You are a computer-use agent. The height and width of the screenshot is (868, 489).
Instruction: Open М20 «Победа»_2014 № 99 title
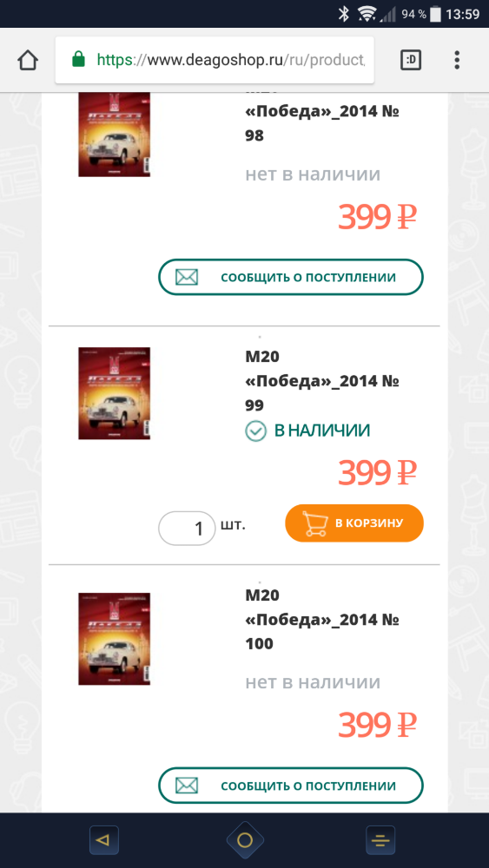[322, 381]
